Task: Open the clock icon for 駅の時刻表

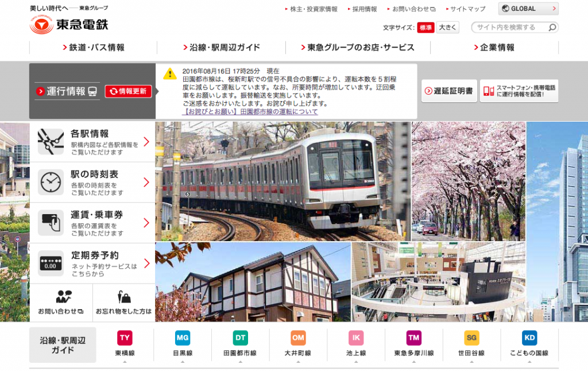Action: [x=51, y=182]
